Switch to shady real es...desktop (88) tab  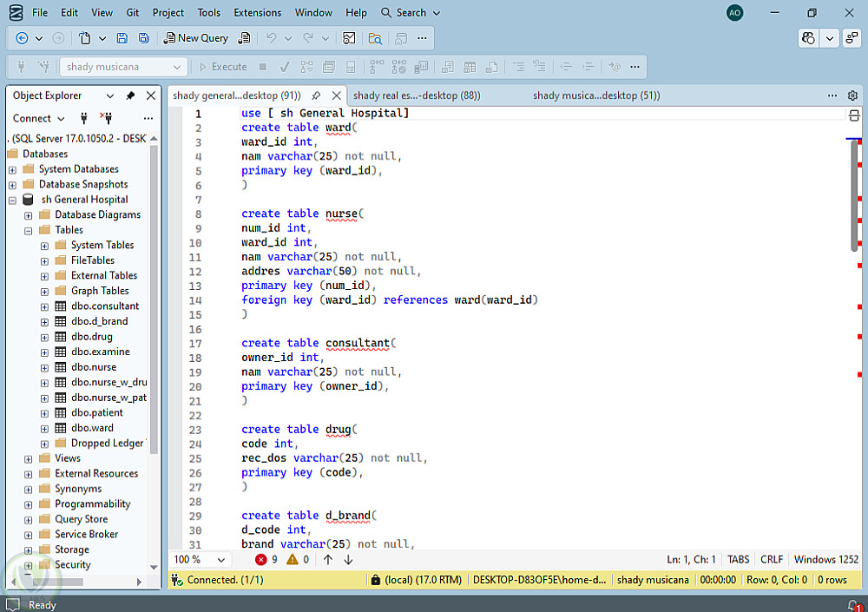pyautogui.click(x=417, y=95)
